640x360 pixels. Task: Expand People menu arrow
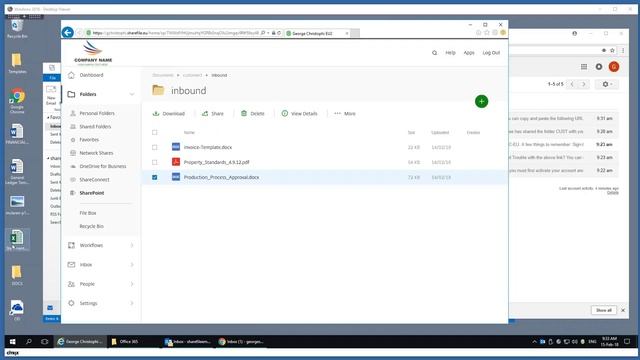click(x=132, y=284)
